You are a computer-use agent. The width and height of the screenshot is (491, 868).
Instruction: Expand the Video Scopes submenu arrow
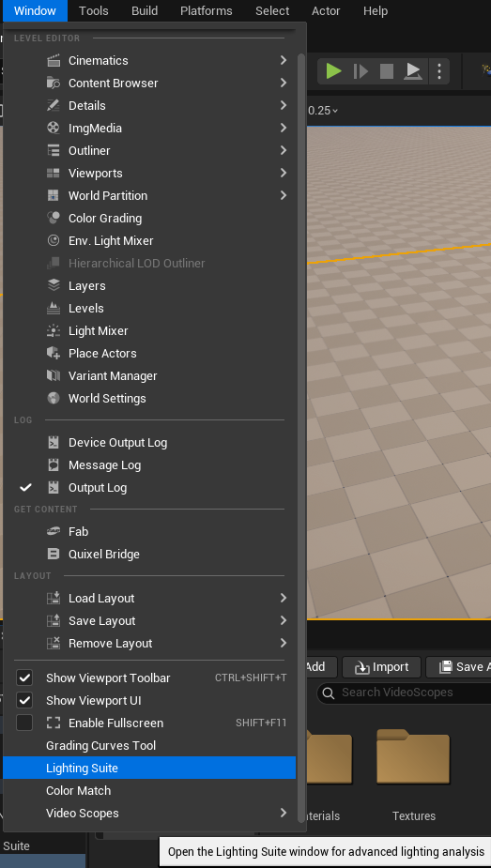tap(284, 813)
